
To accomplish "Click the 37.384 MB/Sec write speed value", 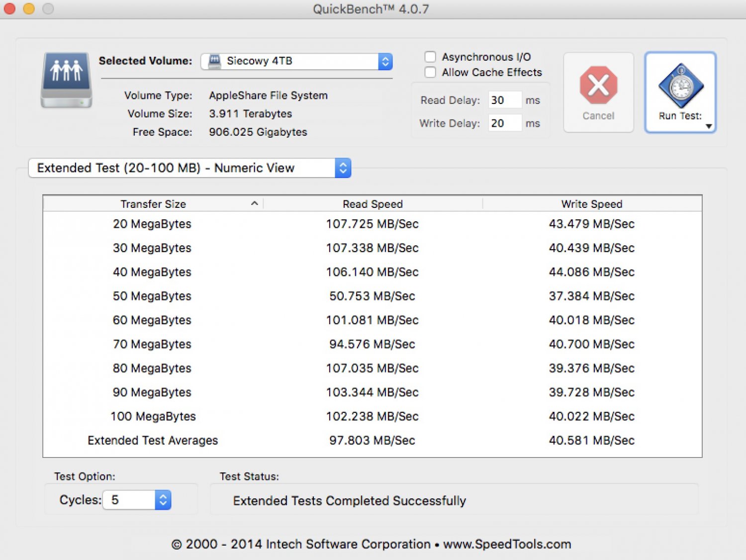I will pos(592,296).
